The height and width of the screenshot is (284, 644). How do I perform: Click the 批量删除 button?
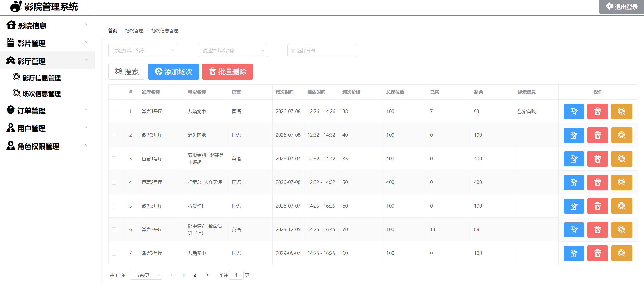coord(228,72)
